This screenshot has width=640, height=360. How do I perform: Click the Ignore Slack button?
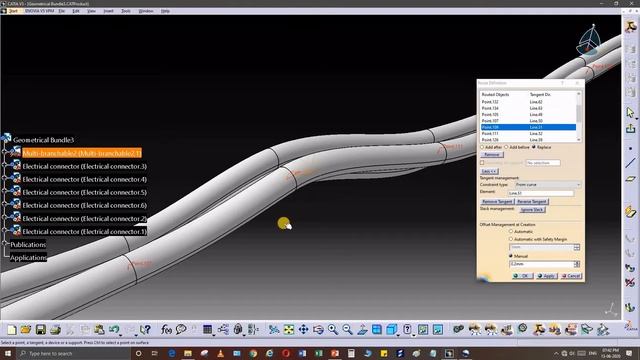(x=532, y=210)
